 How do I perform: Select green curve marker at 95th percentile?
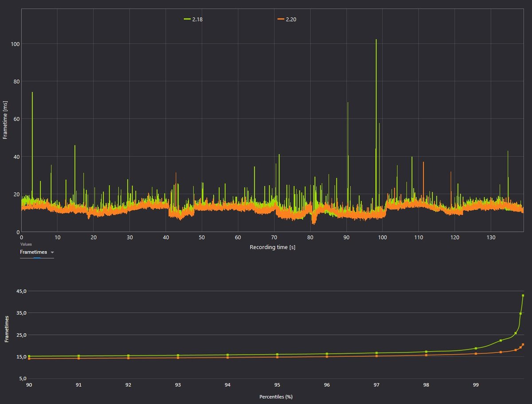(277, 354)
